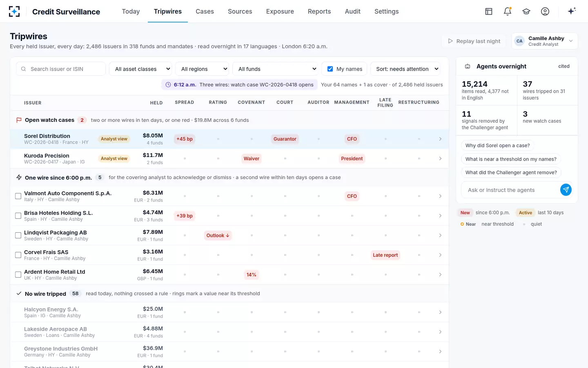Click the +45 bp spread badge
588x368 pixels.
coord(185,139)
